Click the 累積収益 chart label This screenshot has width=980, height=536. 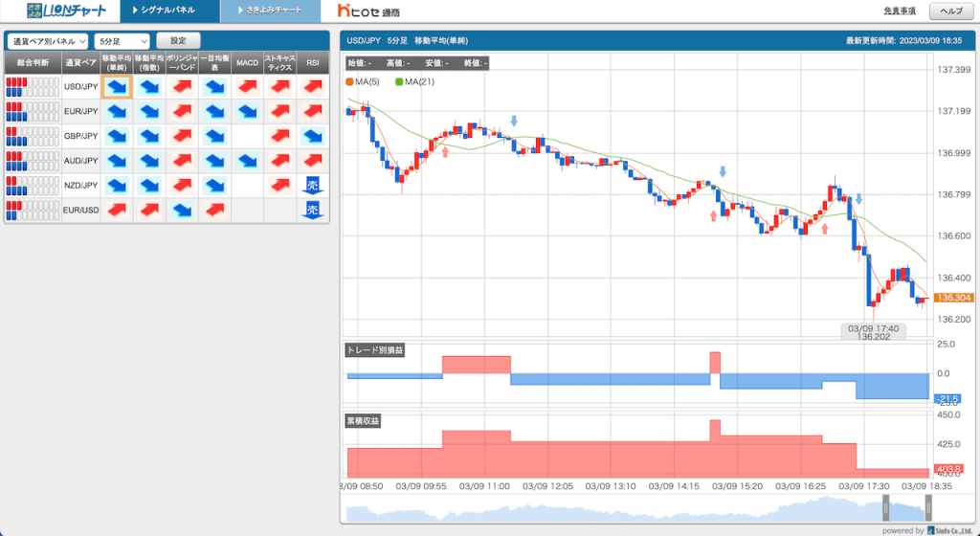363,421
